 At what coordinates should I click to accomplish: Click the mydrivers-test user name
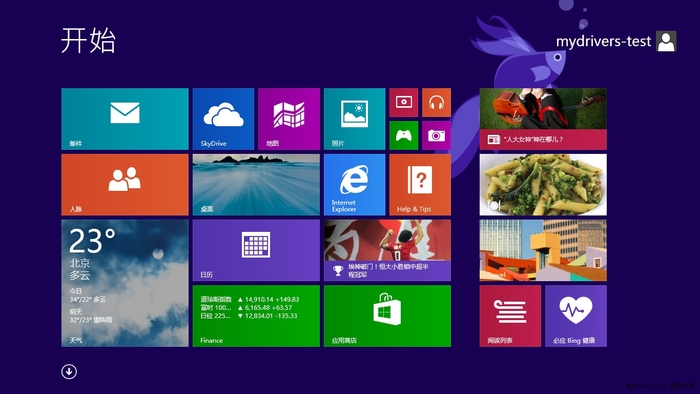click(604, 41)
